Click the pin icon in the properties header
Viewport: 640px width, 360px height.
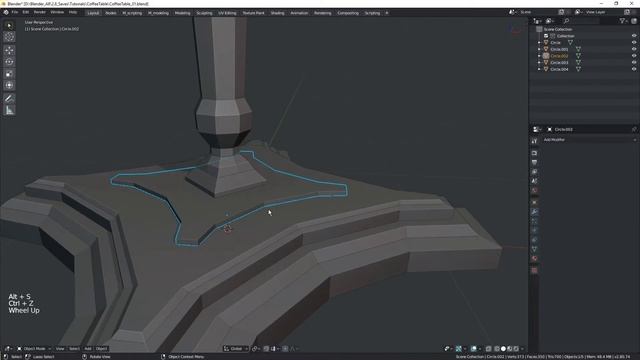pos(634,129)
